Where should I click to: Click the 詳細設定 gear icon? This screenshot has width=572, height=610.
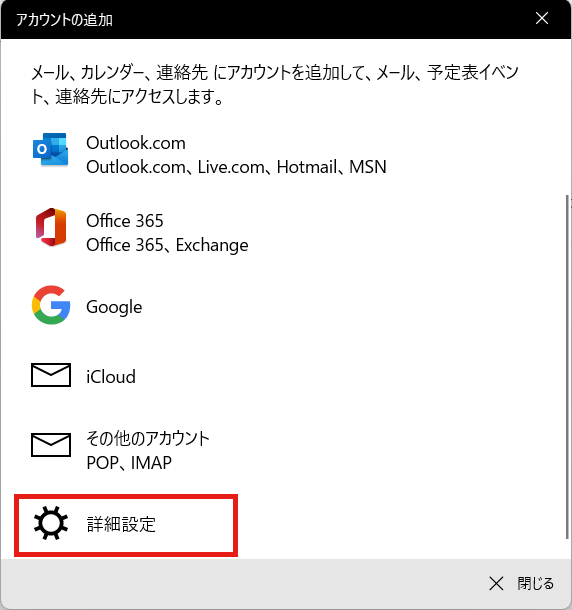51,523
